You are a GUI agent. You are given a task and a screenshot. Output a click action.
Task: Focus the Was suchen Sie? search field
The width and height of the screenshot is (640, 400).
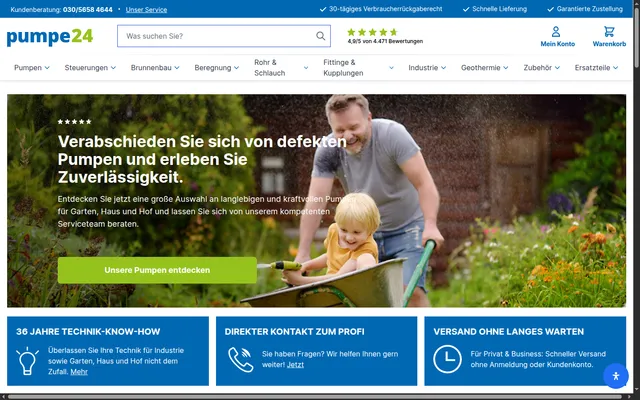pos(224,36)
